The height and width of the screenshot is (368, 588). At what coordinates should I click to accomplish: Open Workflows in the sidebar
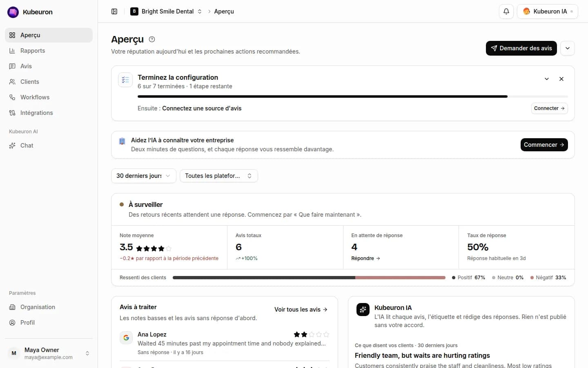[49, 97]
